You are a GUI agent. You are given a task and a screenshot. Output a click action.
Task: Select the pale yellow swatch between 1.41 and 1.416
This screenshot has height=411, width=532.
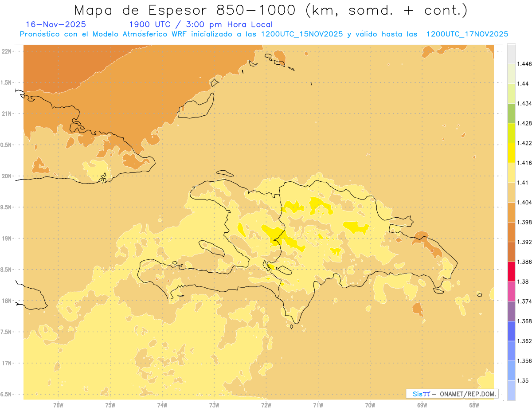(x=511, y=172)
